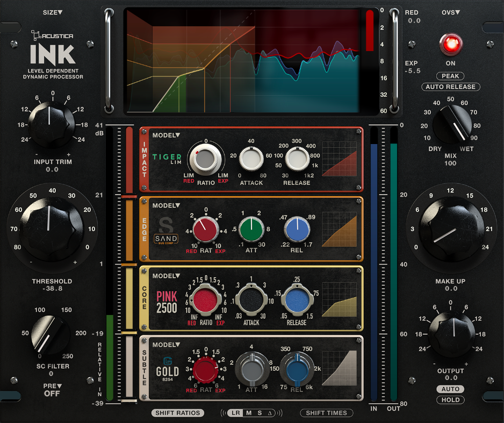Click the red gain reduction meter
This screenshot has width=504, height=423.
click(x=370, y=31)
